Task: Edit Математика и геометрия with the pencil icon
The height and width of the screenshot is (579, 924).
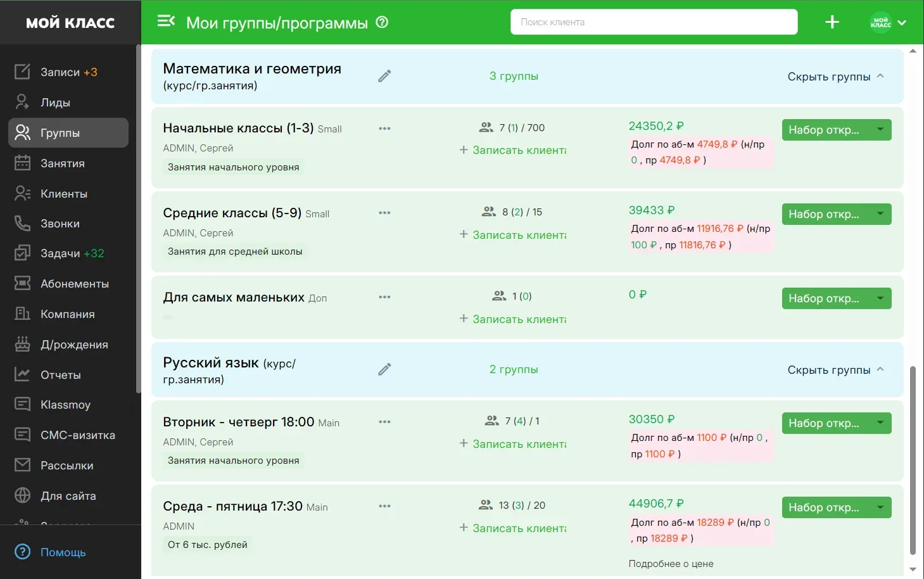Action: point(384,76)
